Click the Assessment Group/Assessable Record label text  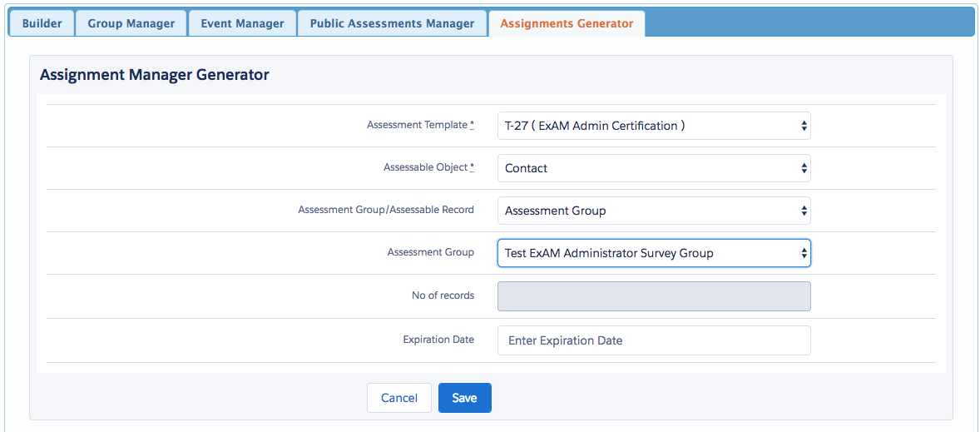coord(386,210)
